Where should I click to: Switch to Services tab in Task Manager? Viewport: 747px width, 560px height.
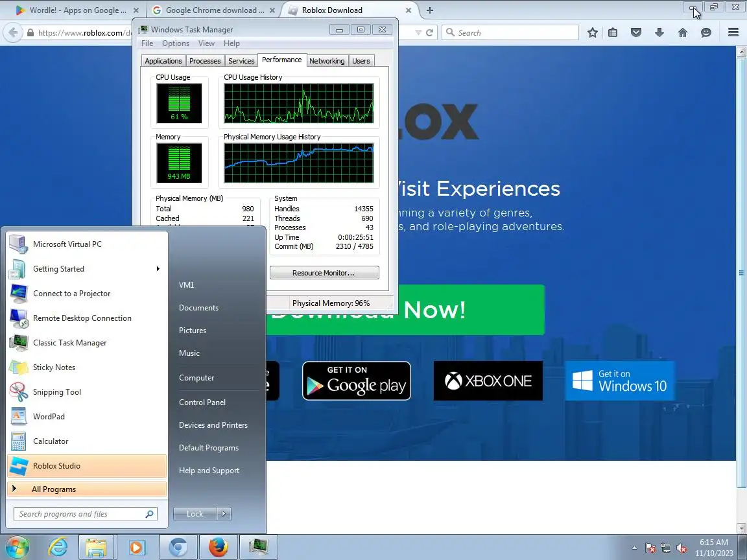tap(241, 61)
